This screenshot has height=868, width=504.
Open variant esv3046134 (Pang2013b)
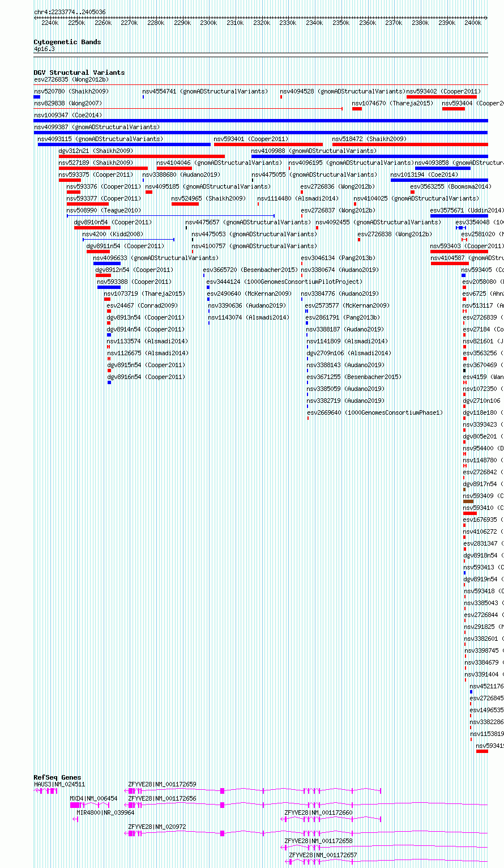click(x=338, y=258)
